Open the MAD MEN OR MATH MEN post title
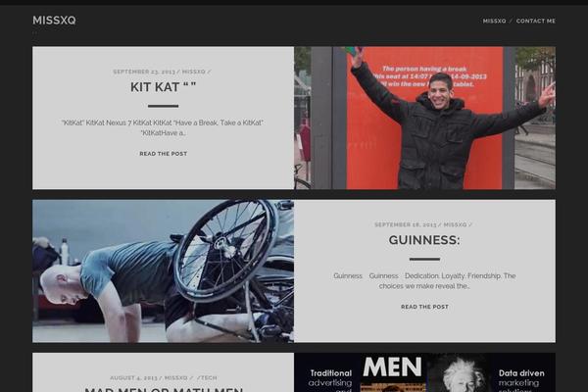Screen dimensions: 588x392 click(x=164, y=389)
